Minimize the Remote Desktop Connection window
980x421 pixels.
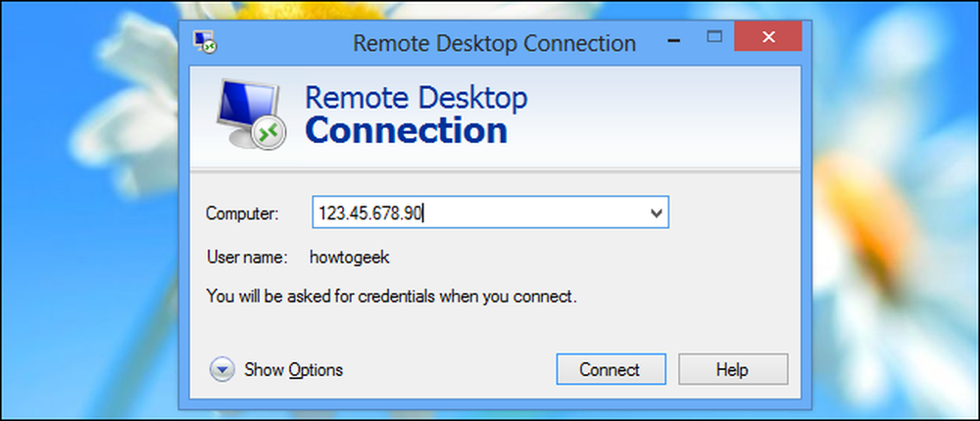[x=674, y=40]
